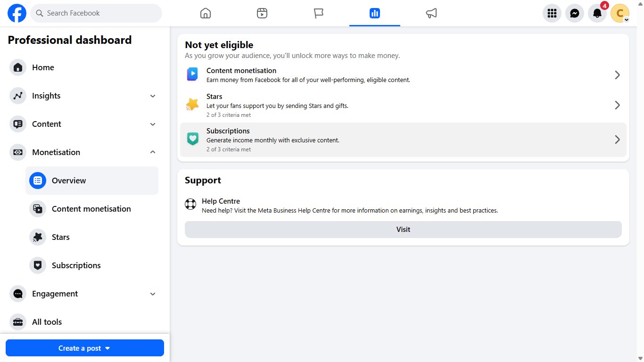
Task: Open the account profile avatar menu
Action: point(620,13)
